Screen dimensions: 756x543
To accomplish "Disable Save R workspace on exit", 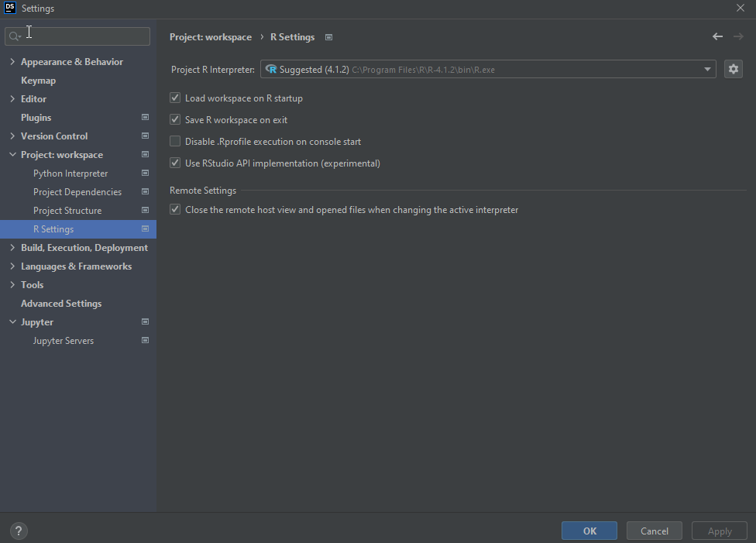I will coord(174,119).
